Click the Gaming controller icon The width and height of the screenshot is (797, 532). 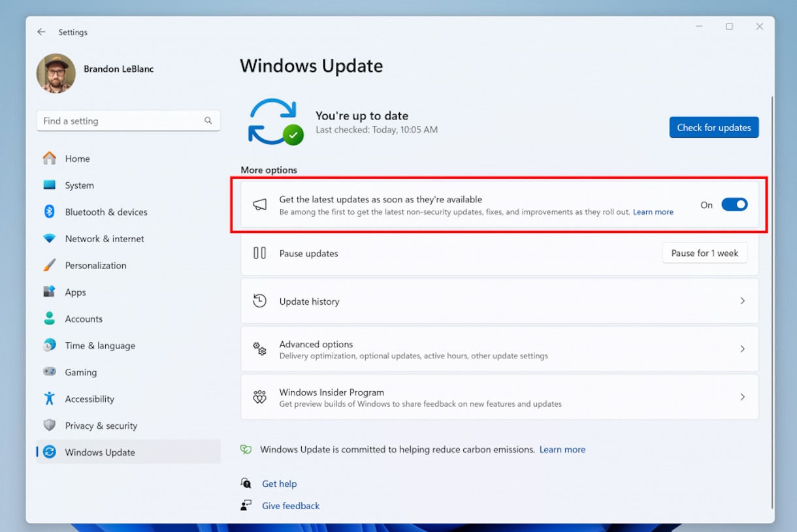50,372
